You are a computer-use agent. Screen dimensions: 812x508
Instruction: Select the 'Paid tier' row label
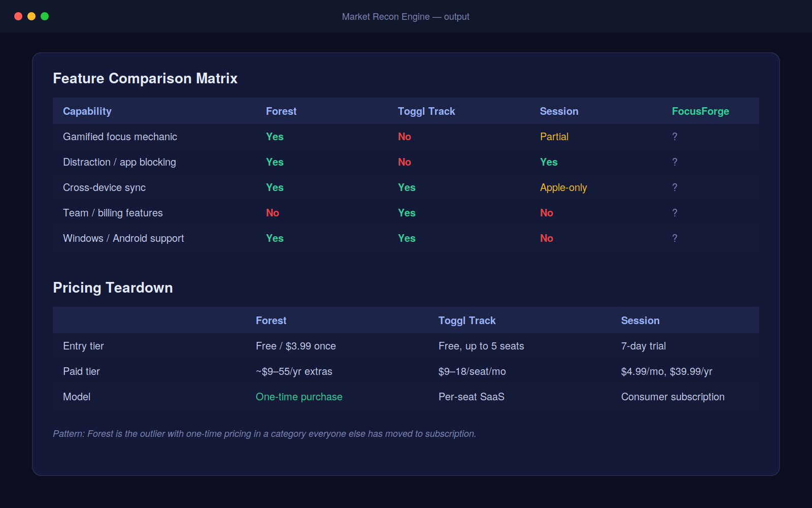click(81, 371)
